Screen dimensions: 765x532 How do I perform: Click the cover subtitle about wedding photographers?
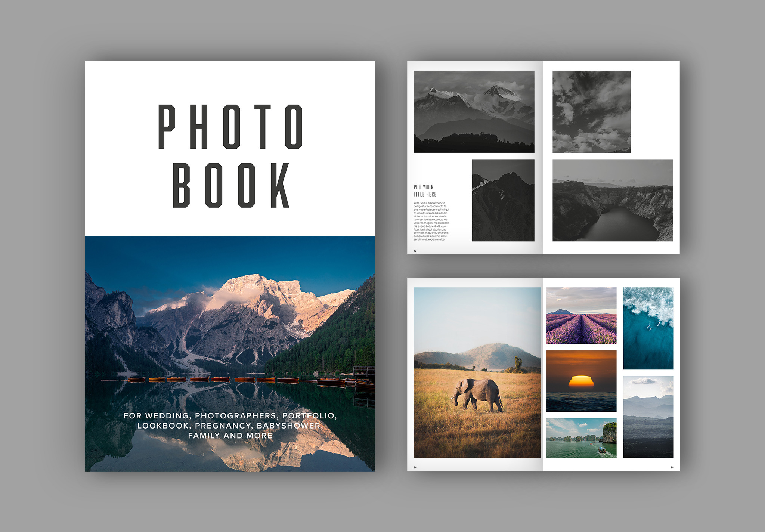tap(230, 426)
